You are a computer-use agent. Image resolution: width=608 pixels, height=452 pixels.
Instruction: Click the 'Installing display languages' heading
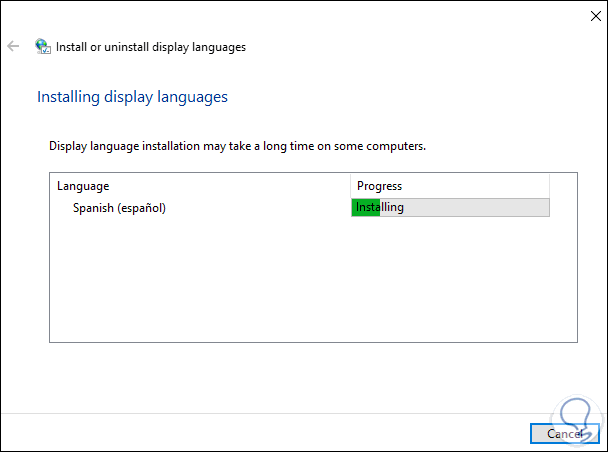click(x=132, y=97)
